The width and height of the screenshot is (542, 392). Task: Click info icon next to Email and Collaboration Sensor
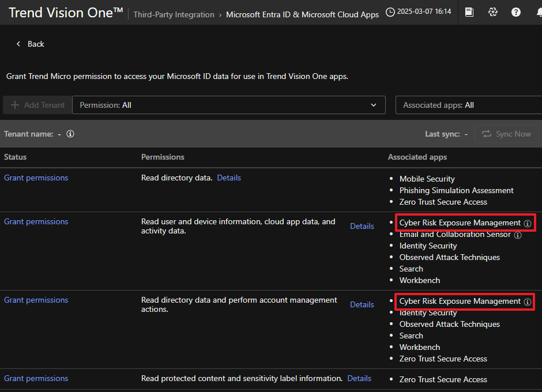518,235
